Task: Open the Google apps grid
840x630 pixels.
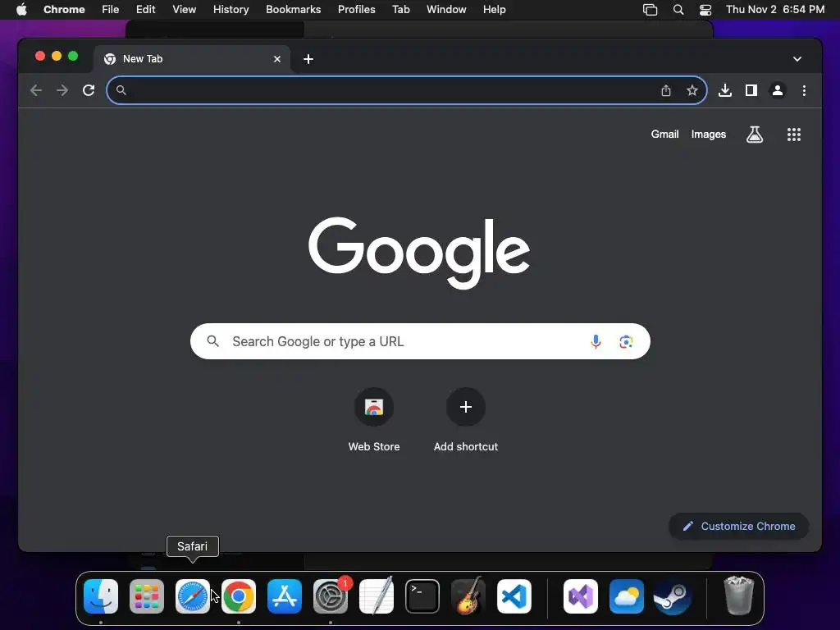Action: [x=794, y=135]
